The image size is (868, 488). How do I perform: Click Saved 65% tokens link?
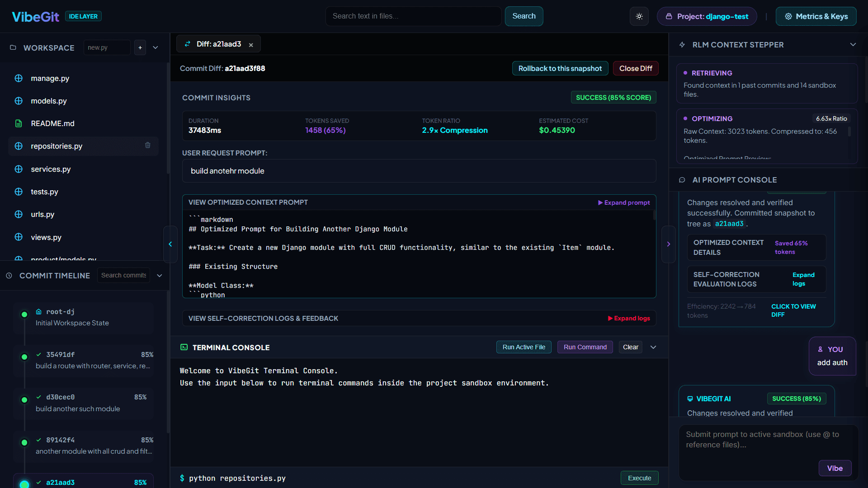point(791,247)
